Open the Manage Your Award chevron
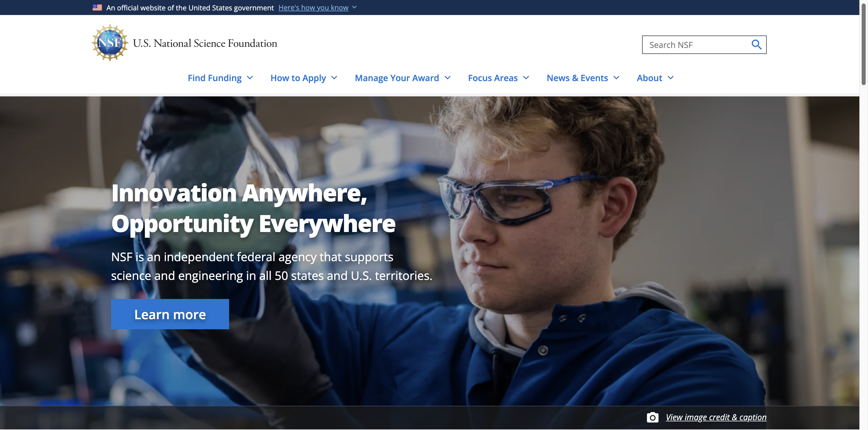 [448, 78]
